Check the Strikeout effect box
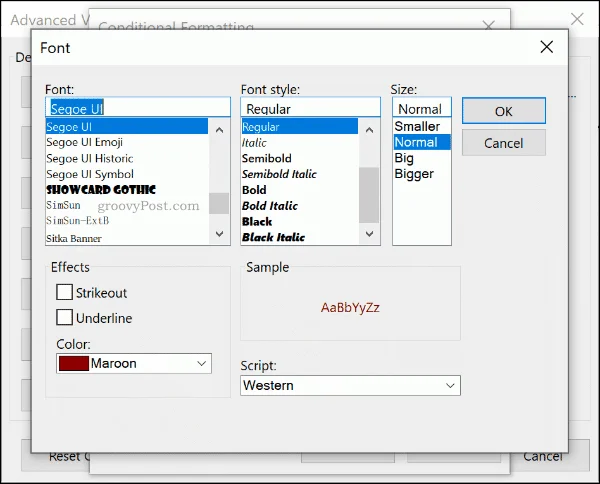 (64, 292)
